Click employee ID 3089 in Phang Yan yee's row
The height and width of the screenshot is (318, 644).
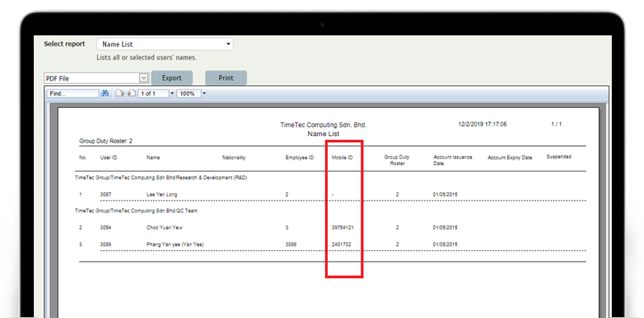(291, 245)
